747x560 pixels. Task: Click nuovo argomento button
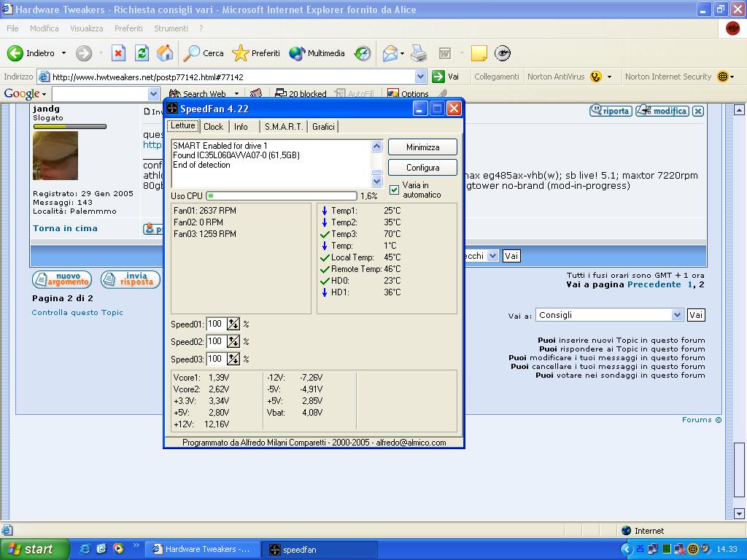pyautogui.click(x=62, y=279)
